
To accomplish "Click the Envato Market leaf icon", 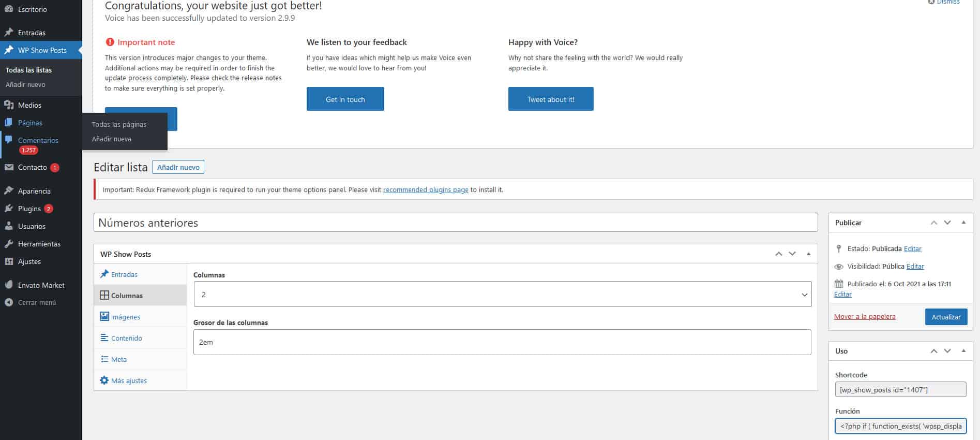I will (x=9, y=285).
